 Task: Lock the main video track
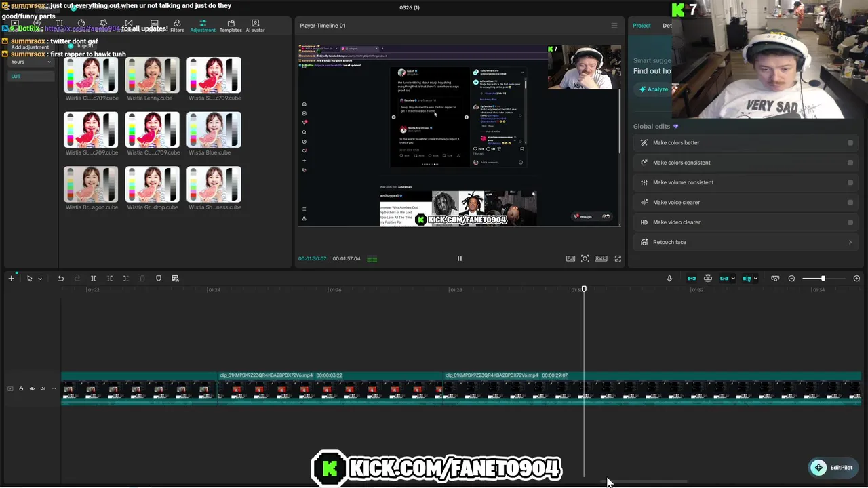(21, 388)
